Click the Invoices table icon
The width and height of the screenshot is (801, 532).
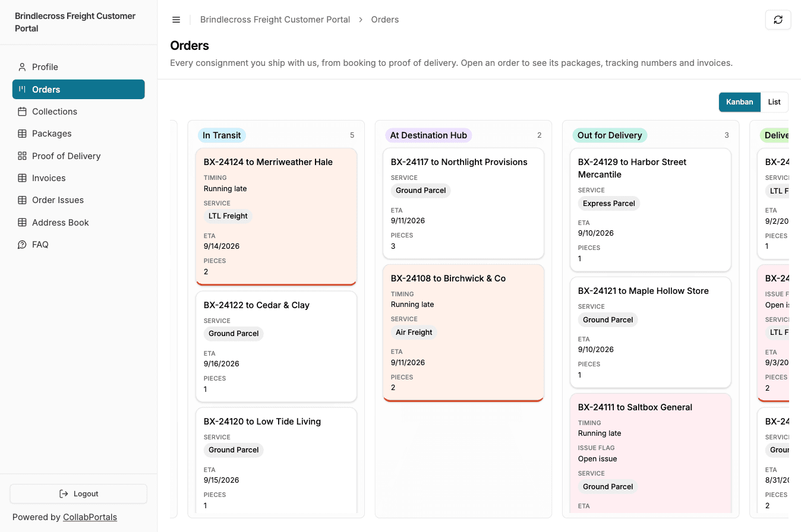click(22, 178)
